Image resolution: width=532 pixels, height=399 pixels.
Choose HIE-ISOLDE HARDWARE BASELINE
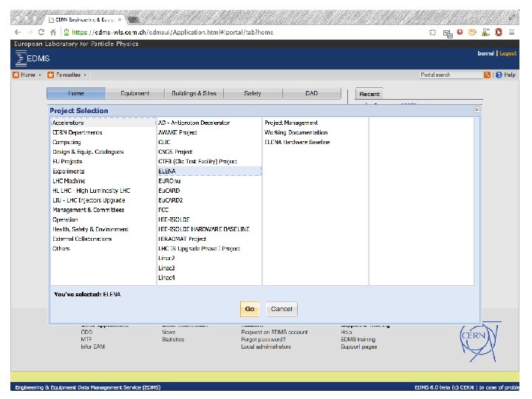click(x=209, y=229)
